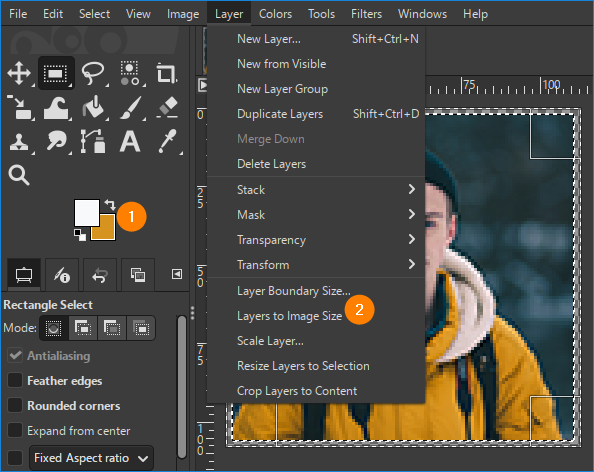Expand the Mask submenu
The image size is (594, 472).
316,214
